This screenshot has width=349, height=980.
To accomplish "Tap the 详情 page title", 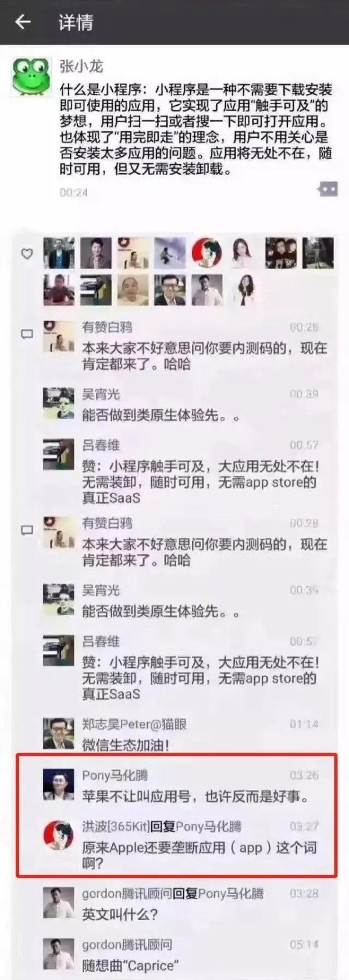I will pyautogui.click(x=76, y=23).
